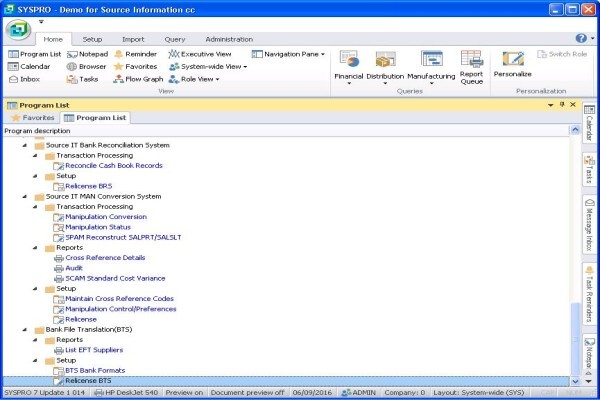This screenshot has width=600, height=400.
Task: Open the Tasks docked side tab
Action: 589,169
